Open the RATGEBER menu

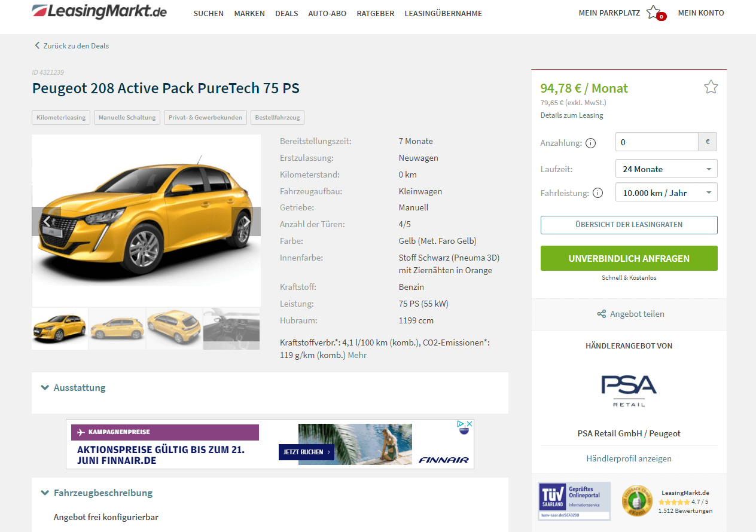point(376,13)
